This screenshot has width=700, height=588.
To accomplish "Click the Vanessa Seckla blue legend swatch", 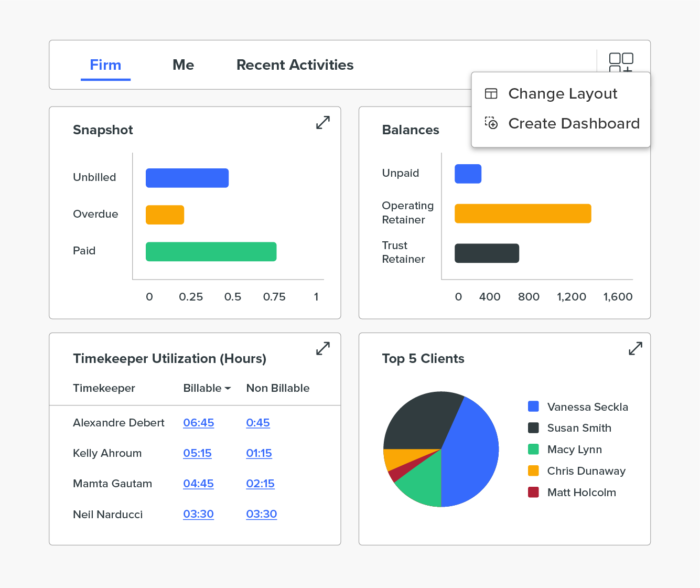I will 533,407.
